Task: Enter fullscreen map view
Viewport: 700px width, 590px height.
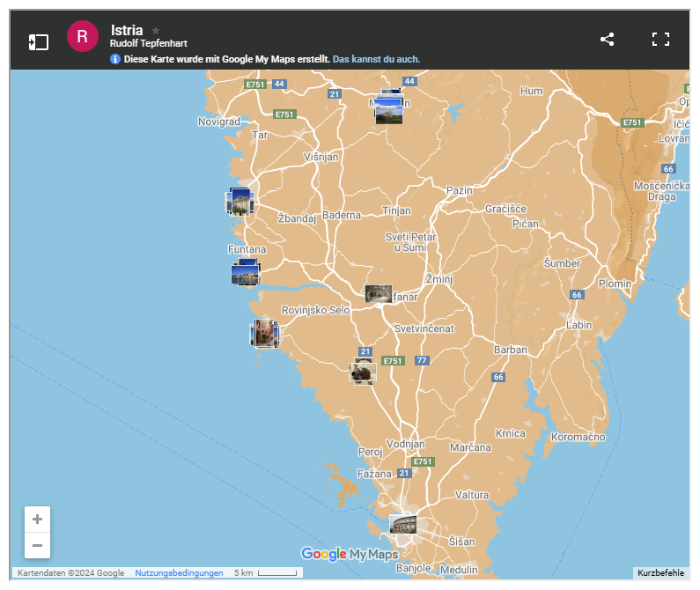Action: pyautogui.click(x=660, y=39)
